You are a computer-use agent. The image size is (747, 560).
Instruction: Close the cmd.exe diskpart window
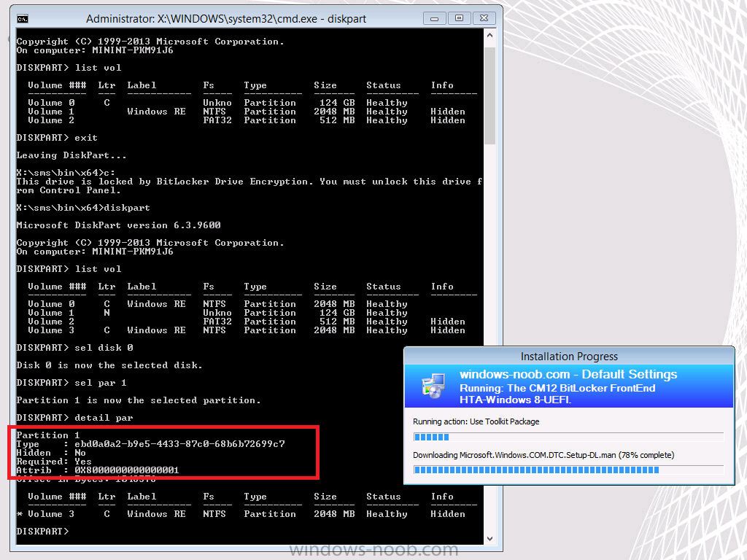tap(484, 18)
